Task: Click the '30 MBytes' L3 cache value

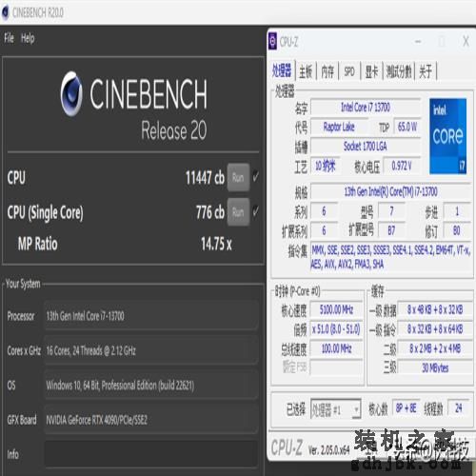Action: (x=435, y=367)
